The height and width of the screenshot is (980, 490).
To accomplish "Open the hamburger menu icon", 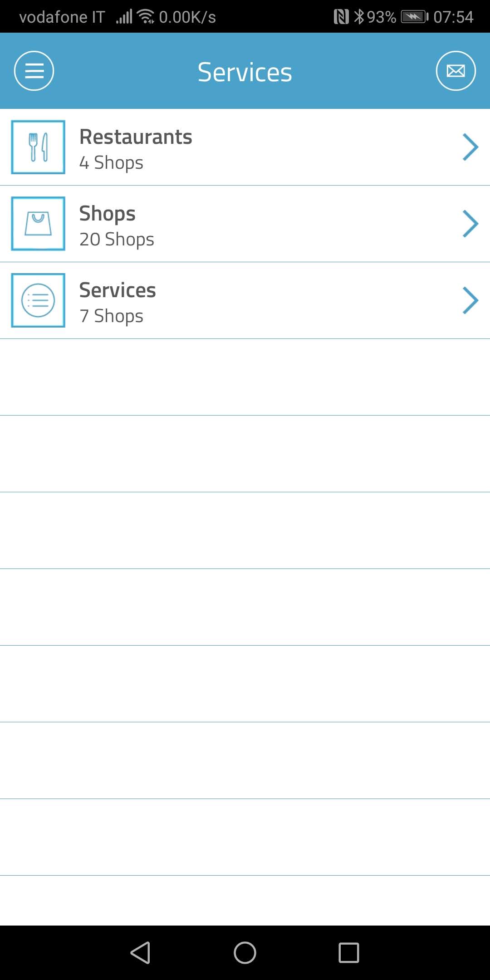I will click(x=34, y=71).
